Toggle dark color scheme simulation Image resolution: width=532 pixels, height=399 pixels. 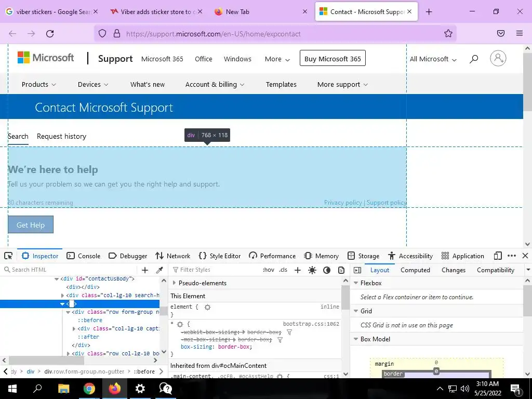click(x=327, y=270)
